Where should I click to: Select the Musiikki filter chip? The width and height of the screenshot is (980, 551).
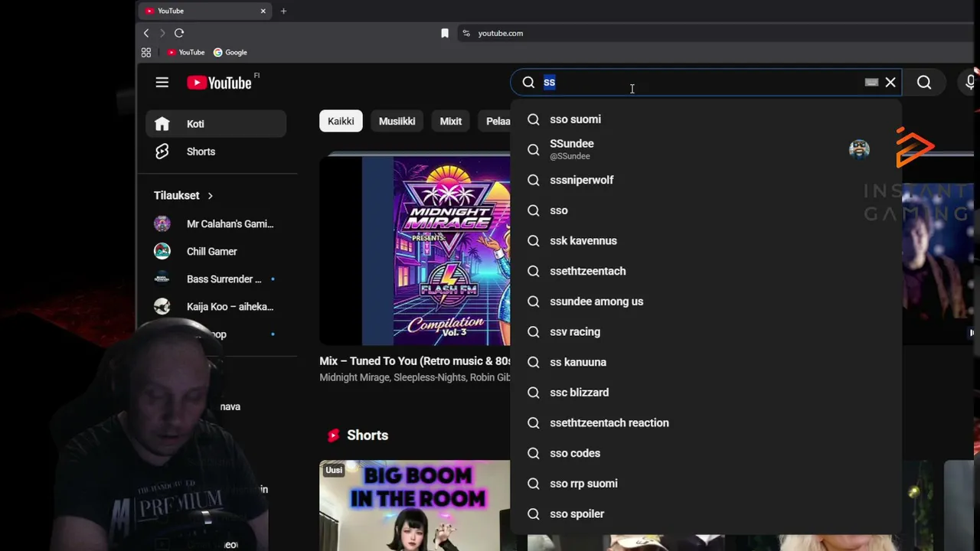point(397,121)
